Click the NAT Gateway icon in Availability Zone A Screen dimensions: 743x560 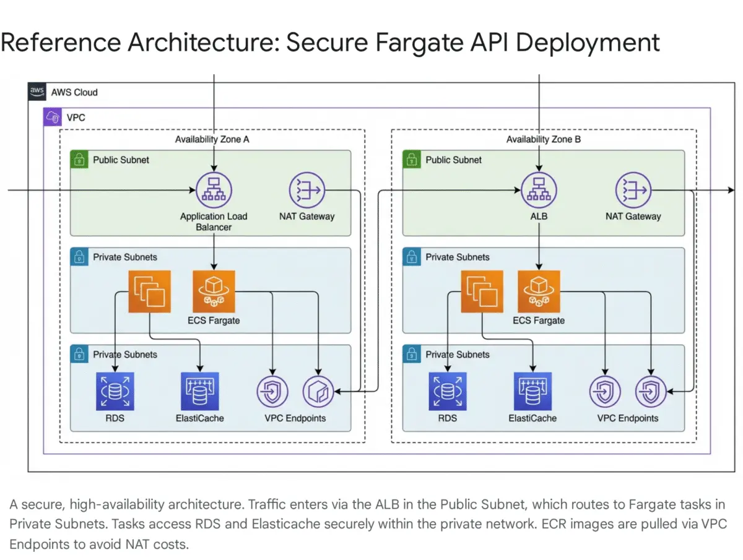point(308,189)
